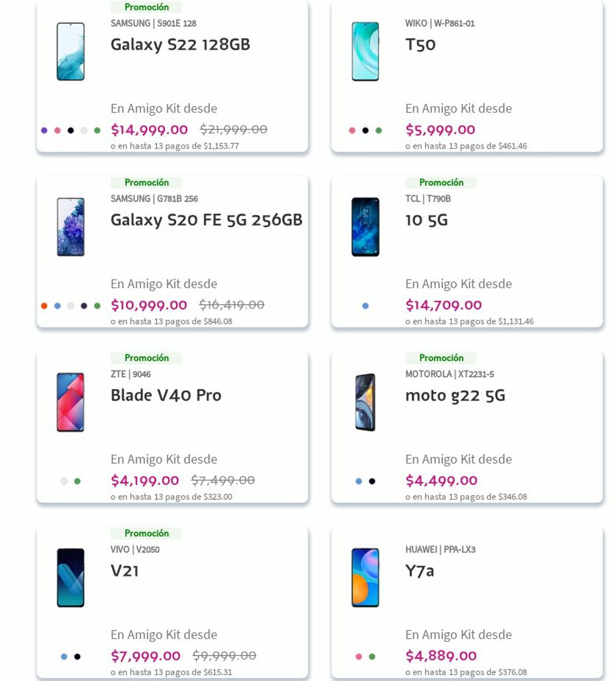Pick the black color for Wiko T50
The image size is (616, 681).
pos(365,131)
